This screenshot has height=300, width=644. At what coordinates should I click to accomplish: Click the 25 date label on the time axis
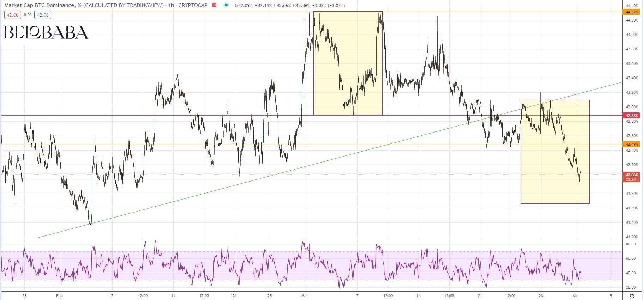pos(269,296)
